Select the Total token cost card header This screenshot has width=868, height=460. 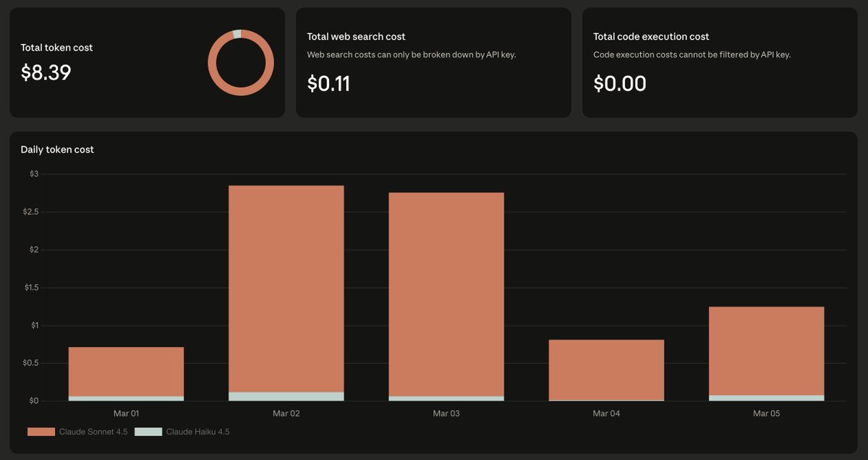[56, 47]
